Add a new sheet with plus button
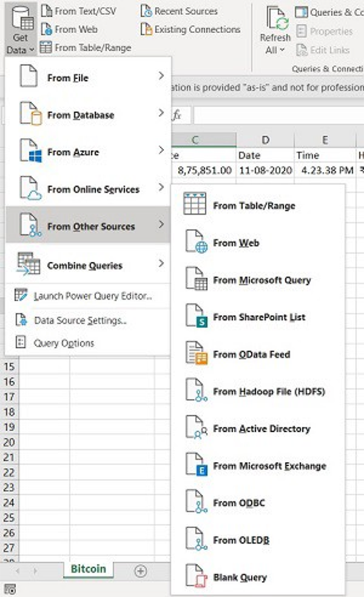Viewport: 364px width, 597px height. pyautogui.click(x=140, y=570)
